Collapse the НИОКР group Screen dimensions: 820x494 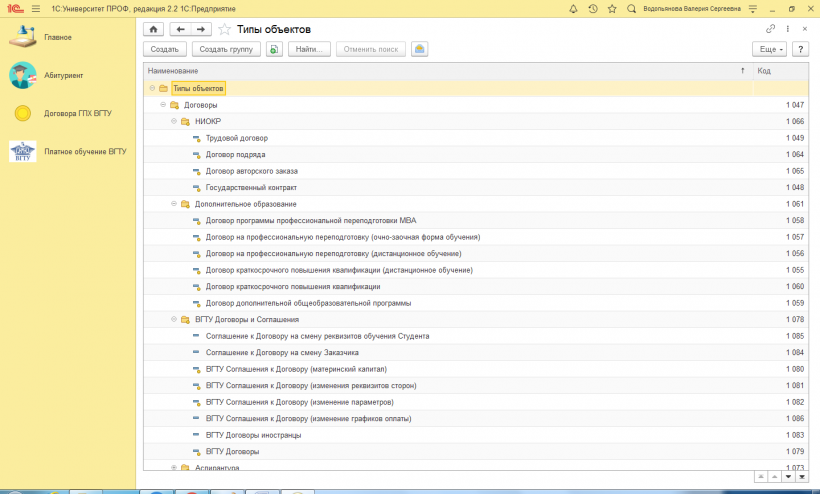(174, 121)
